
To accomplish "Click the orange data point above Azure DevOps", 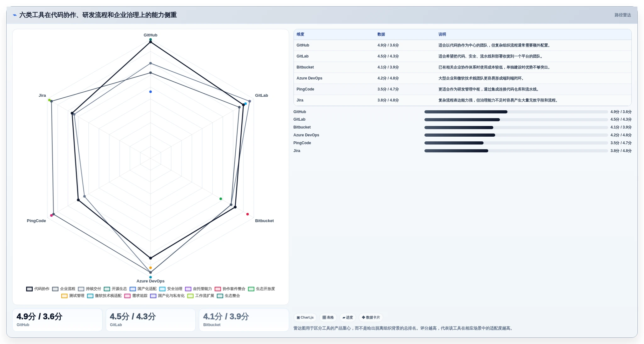I will (150, 268).
